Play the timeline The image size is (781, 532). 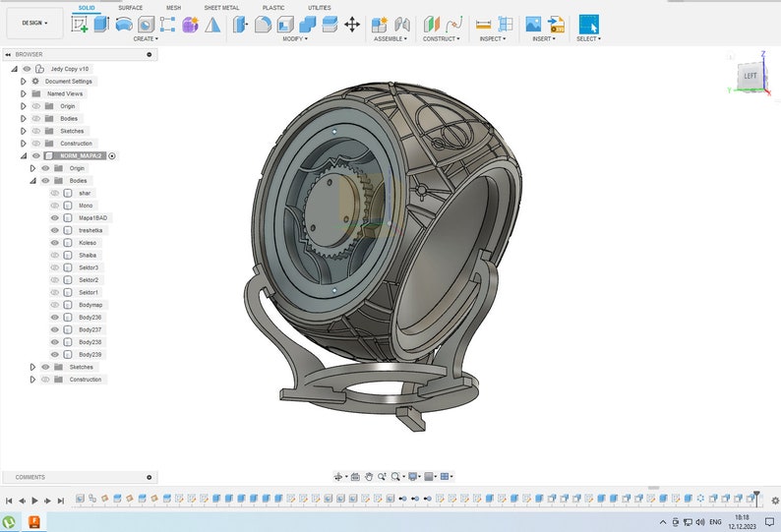pos(34,501)
